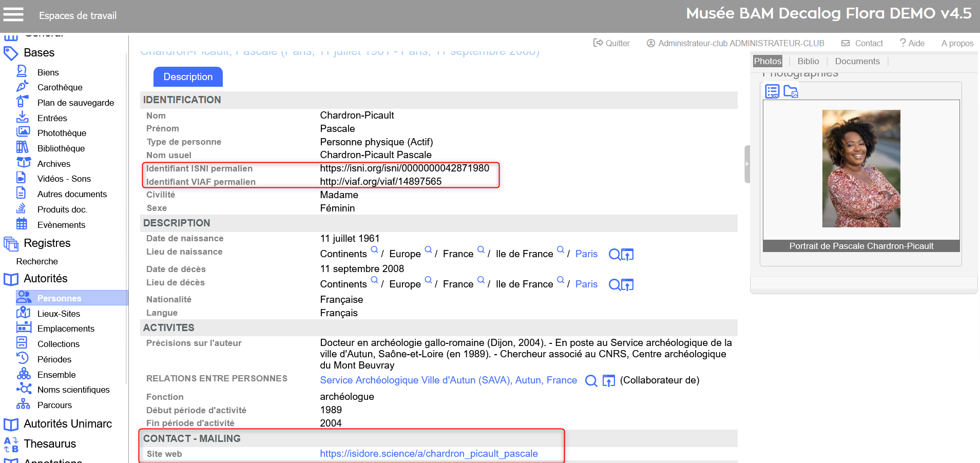This screenshot has height=463, width=980.
Task: Click the photo folder icon above portrait
Action: [x=791, y=91]
